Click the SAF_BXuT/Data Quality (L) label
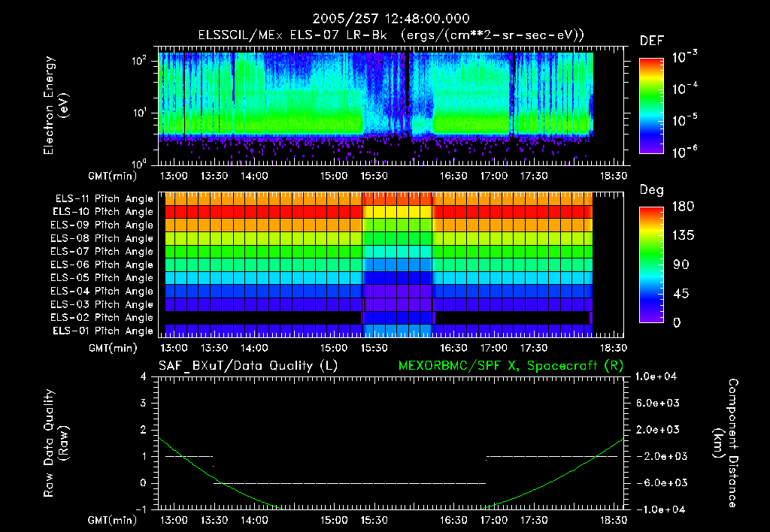This screenshot has width=770, height=532. tap(248, 366)
